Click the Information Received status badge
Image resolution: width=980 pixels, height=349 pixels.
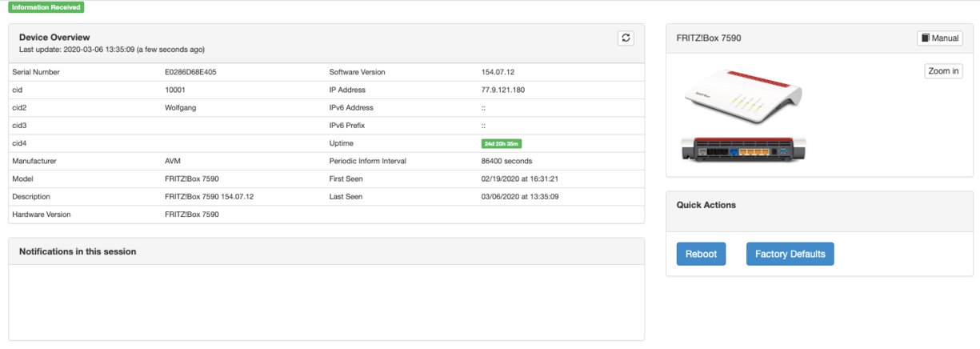[x=46, y=7]
